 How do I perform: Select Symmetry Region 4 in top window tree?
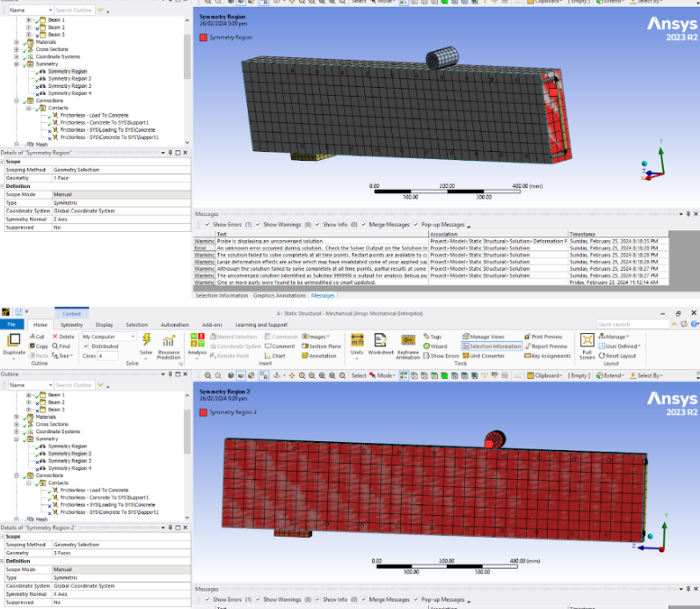(x=69, y=93)
